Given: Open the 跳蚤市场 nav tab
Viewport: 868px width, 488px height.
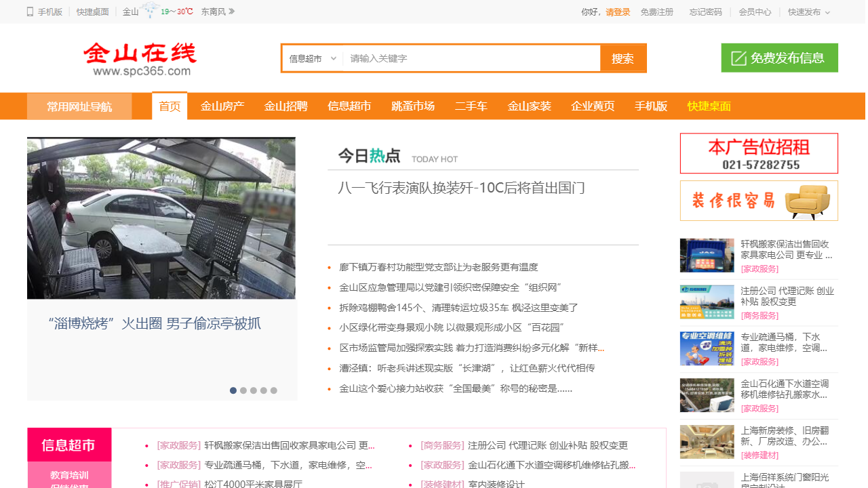Looking at the screenshot, I should tap(413, 106).
